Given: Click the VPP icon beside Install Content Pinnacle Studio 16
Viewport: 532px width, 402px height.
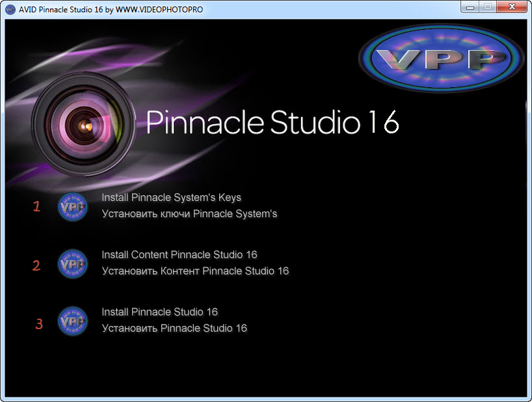Looking at the screenshot, I should [73, 264].
